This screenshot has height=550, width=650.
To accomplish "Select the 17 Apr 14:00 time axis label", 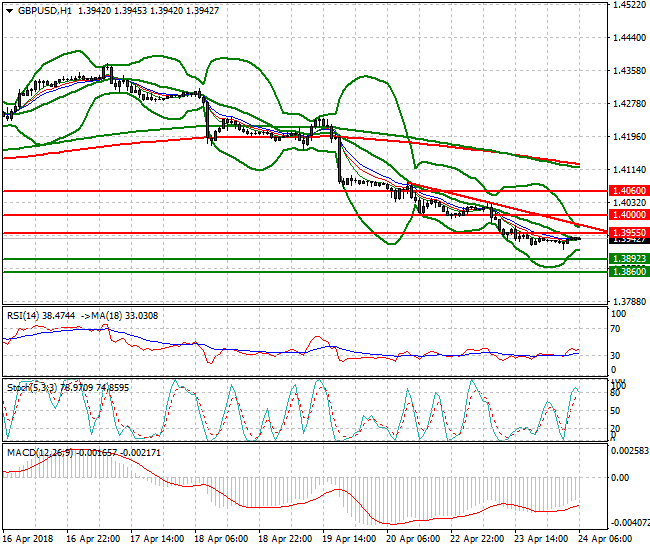I will [x=157, y=539].
